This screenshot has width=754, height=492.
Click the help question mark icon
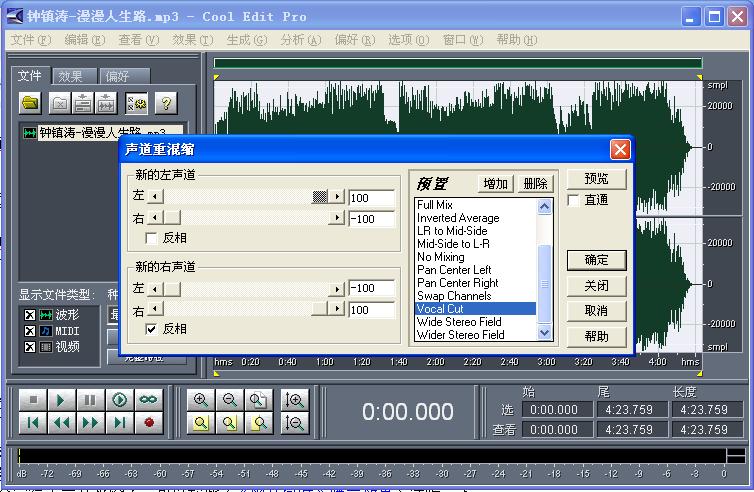pyautogui.click(x=166, y=103)
